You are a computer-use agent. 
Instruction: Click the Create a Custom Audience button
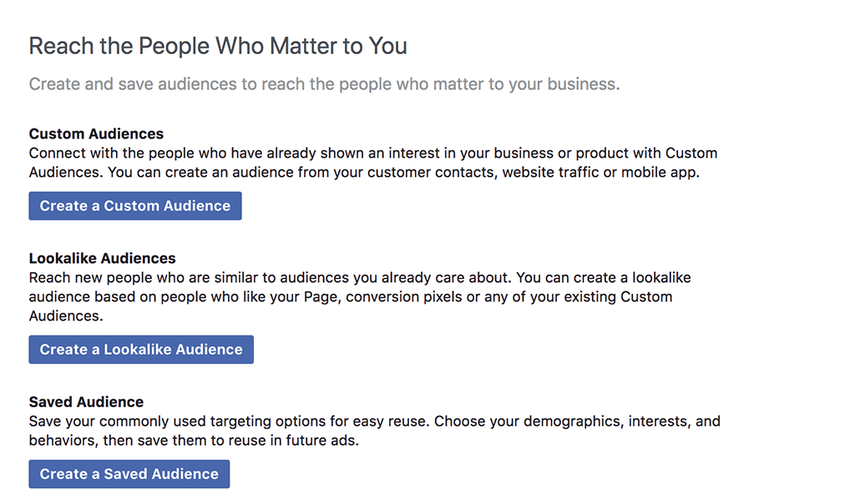135,206
